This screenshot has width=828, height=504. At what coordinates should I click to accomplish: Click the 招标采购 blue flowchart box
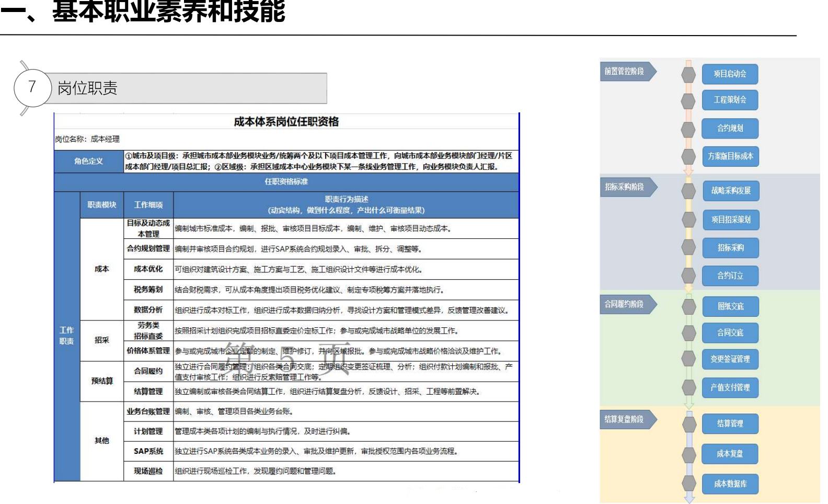tap(730, 248)
